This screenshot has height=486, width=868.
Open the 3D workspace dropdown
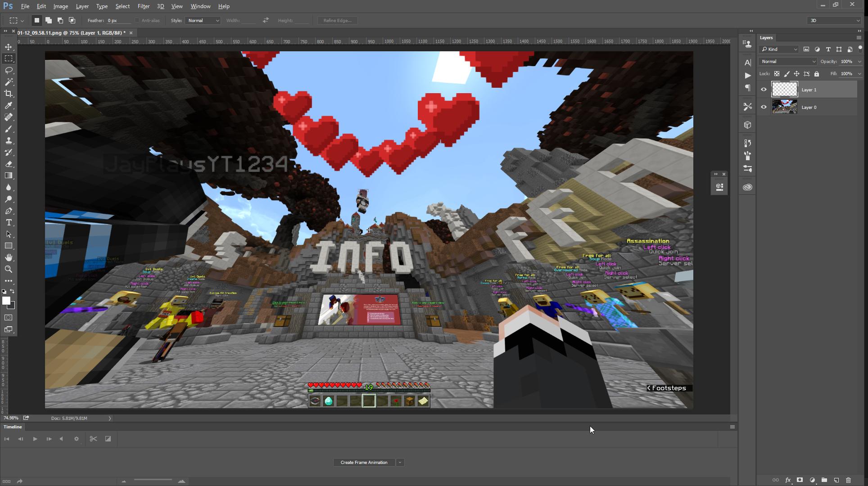click(x=834, y=20)
